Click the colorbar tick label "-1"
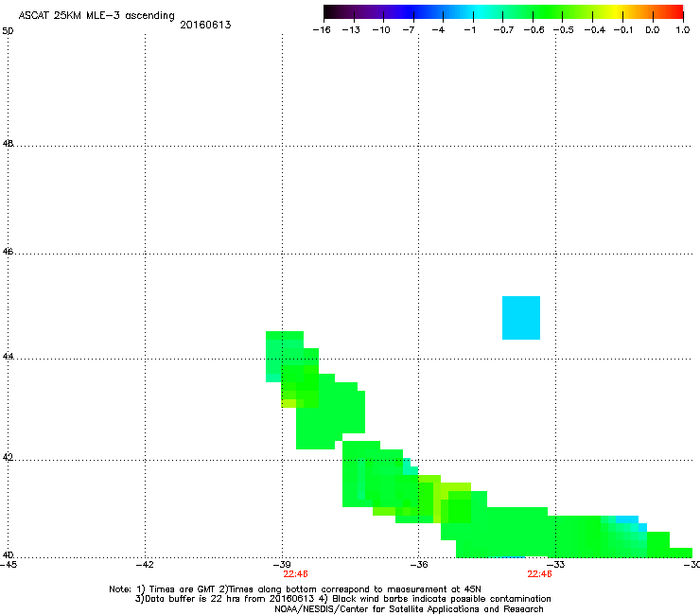The width and height of the screenshot is (700, 615). 469,30
